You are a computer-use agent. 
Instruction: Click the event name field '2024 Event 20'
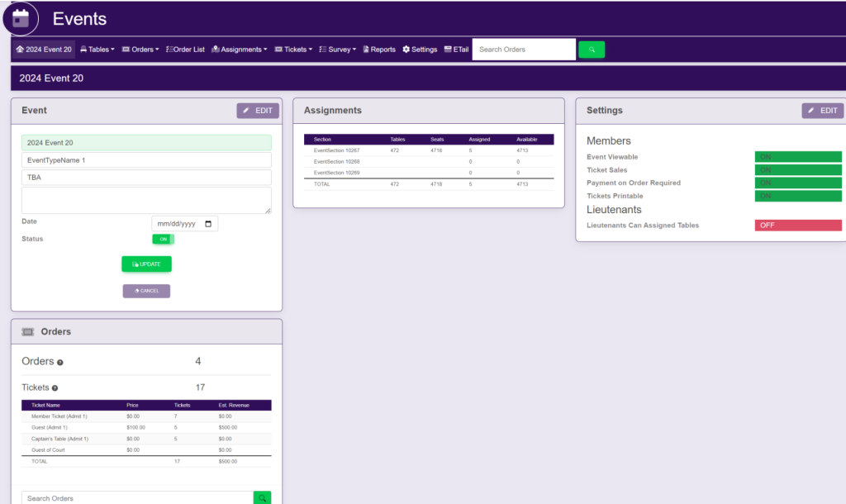point(146,143)
